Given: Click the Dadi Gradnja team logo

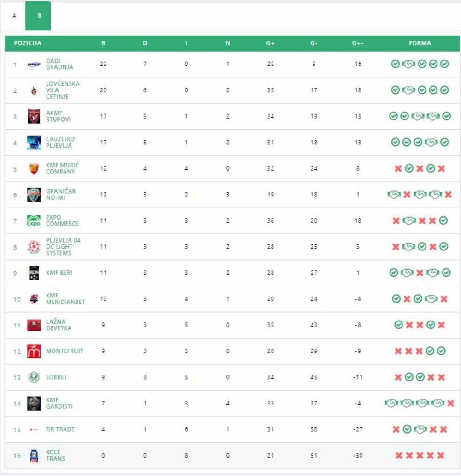Looking at the screenshot, I should click(x=34, y=64).
